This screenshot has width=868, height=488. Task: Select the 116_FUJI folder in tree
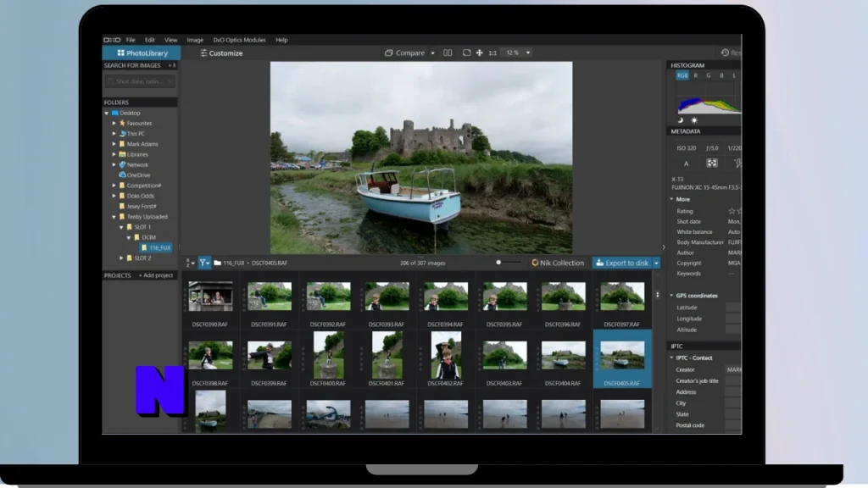[x=156, y=248]
